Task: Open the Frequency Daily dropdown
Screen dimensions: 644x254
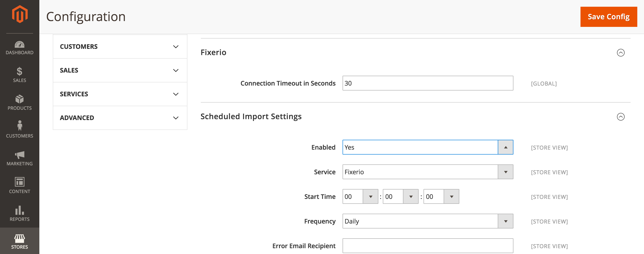Action: tap(428, 221)
